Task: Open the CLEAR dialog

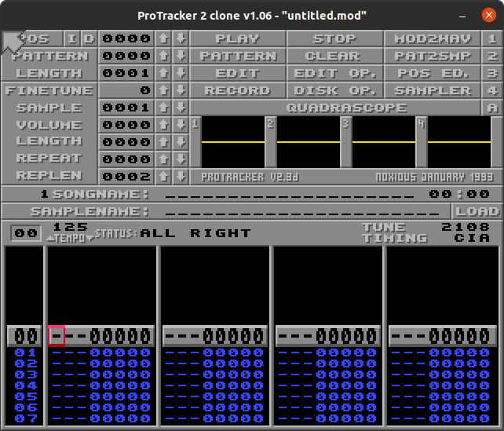Action: tap(334, 56)
